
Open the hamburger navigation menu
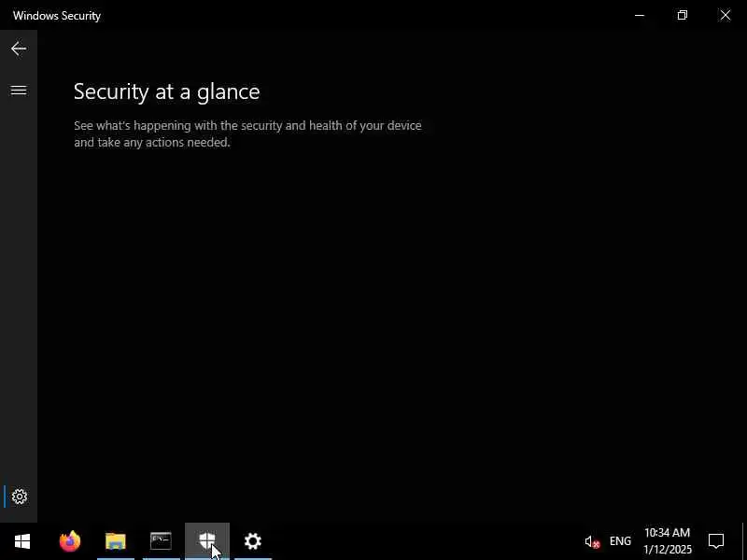[19, 90]
